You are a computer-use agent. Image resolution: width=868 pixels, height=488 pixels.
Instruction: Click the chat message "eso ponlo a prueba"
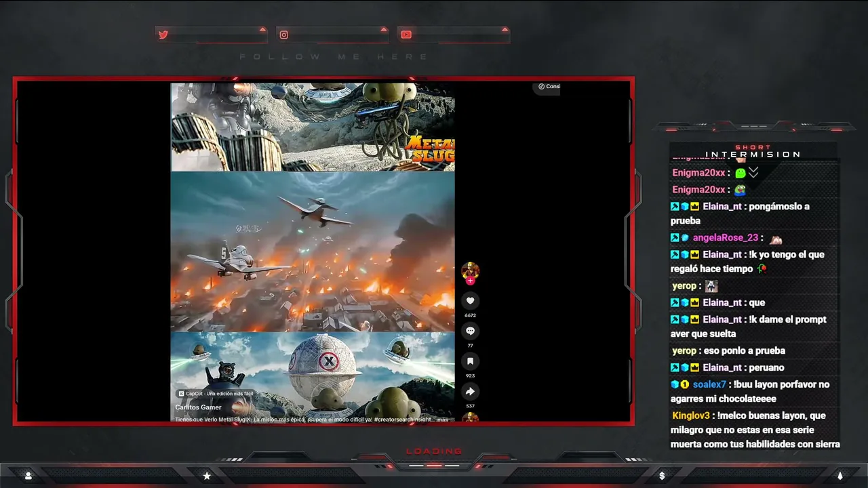click(x=745, y=350)
